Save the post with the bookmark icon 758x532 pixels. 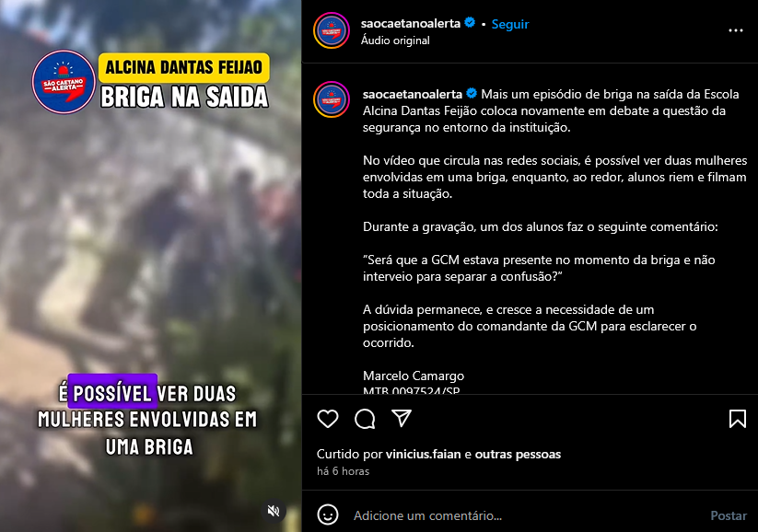coord(737,419)
